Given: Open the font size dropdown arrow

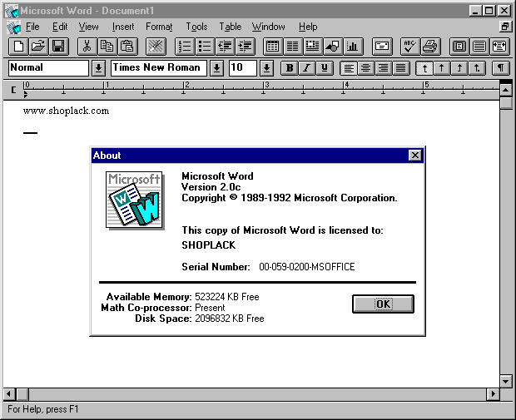Looking at the screenshot, I should [267, 68].
